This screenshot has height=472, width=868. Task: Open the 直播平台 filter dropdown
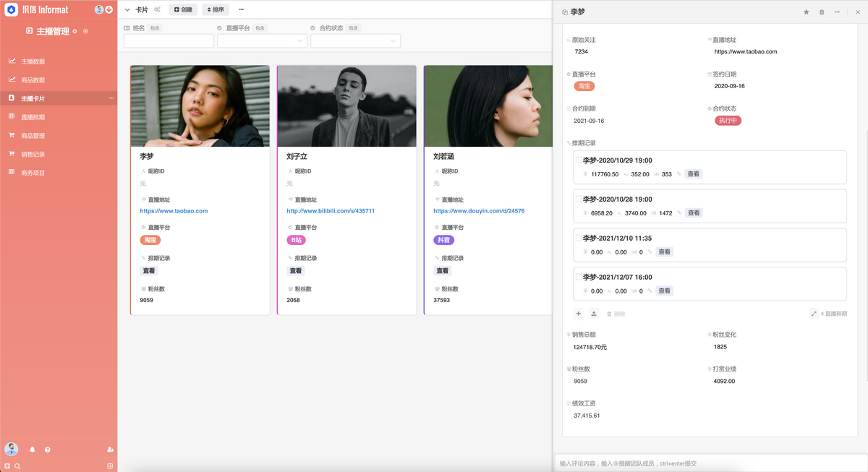point(262,41)
